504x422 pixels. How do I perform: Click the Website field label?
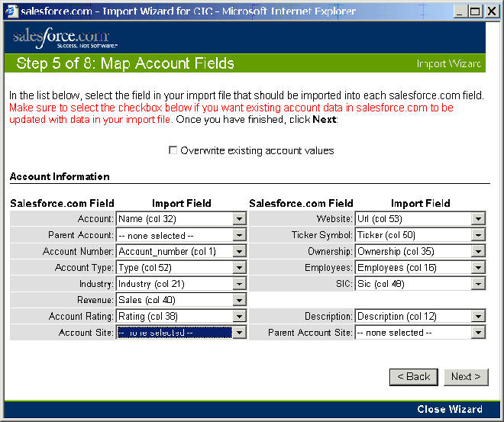pyautogui.click(x=334, y=219)
